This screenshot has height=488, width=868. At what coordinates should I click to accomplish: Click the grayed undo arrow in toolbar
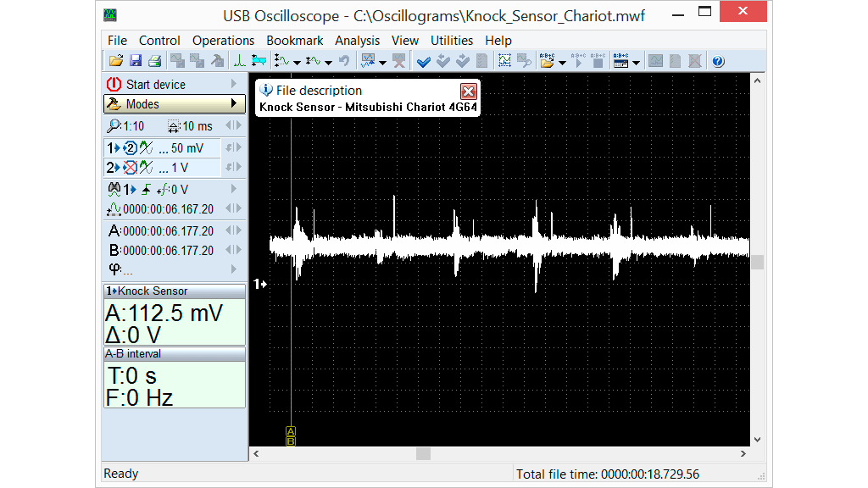(x=344, y=61)
